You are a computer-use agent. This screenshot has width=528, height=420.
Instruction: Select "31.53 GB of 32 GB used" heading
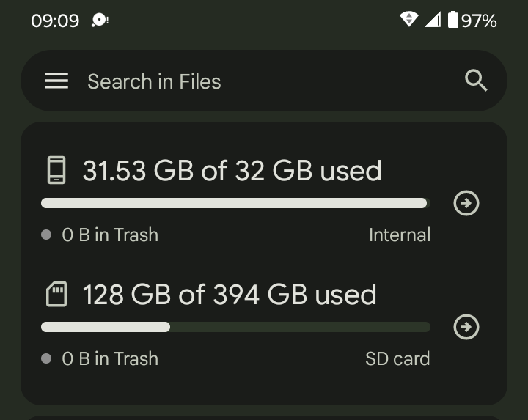(x=232, y=171)
